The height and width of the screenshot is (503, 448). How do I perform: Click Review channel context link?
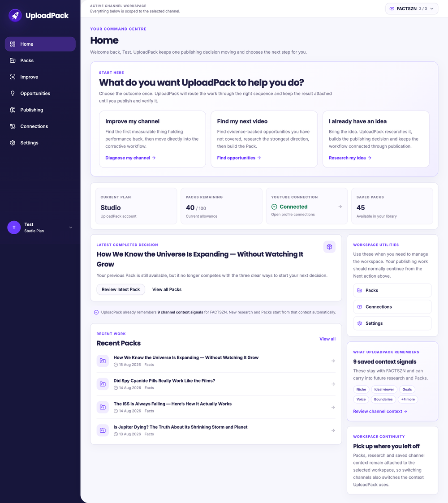pos(380,411)
